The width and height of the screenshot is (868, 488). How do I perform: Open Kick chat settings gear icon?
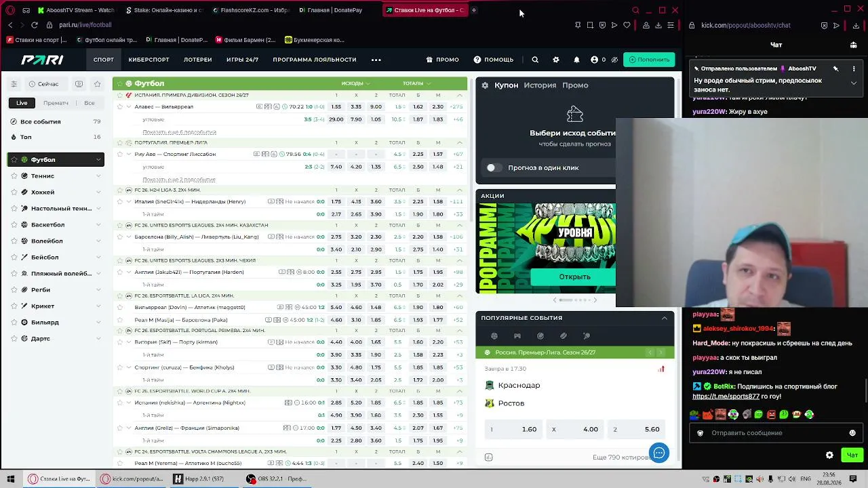pyautogui.click(x=829, y=455)
